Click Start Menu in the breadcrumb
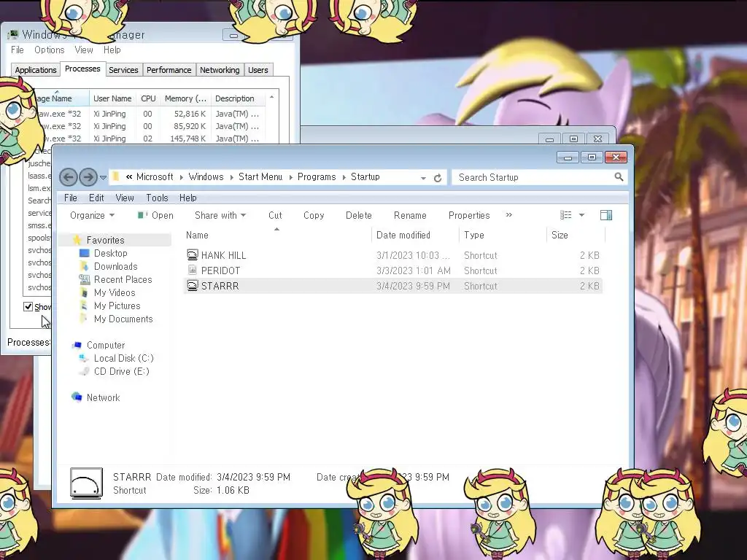The height and width of the screenshot is (560, 747). (x=260, y=176)
